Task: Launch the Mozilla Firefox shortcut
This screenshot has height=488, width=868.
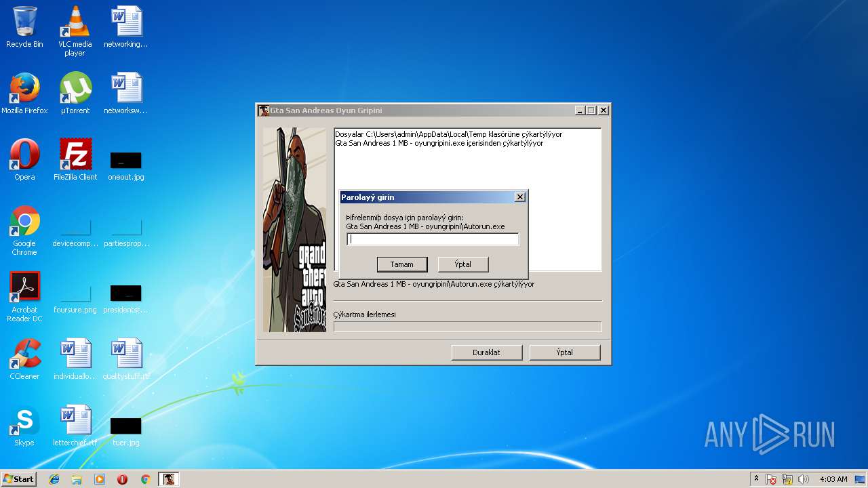Action: click(x=24, y=94)
